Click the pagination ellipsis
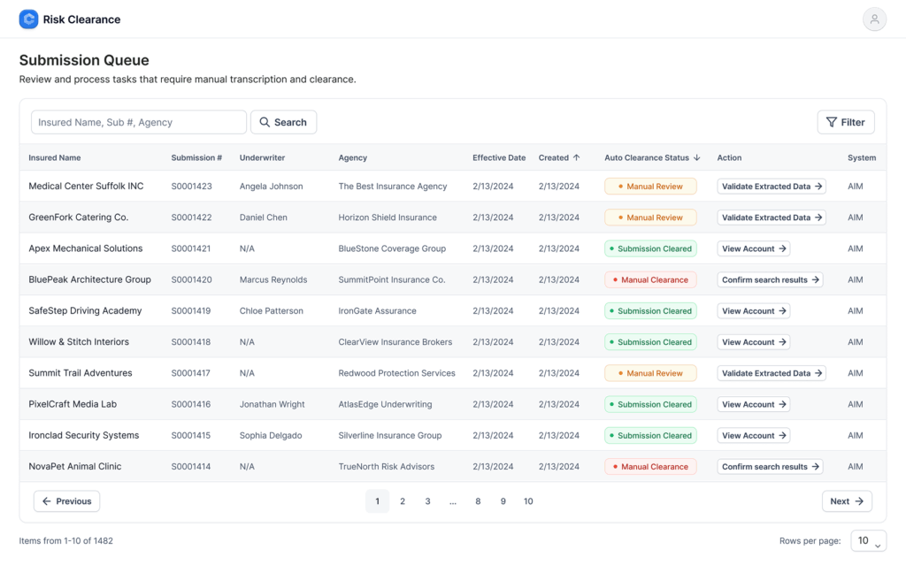 (x=453, y=501)
